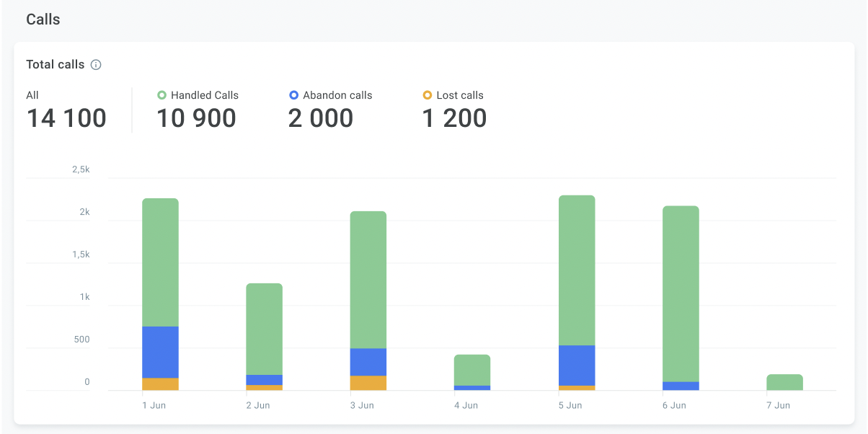Viewport: 868px width, 434px height.
Task: Click the Calls section heading
Action: pyautogui.click(x=43, y=19)
